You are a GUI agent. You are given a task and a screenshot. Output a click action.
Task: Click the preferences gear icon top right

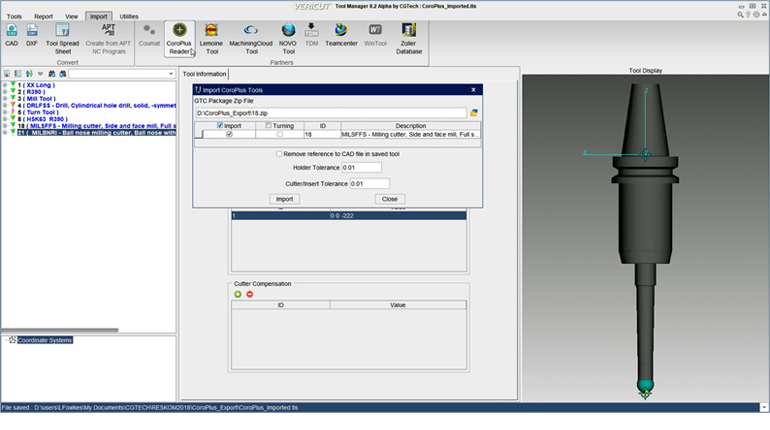(756, 15)
